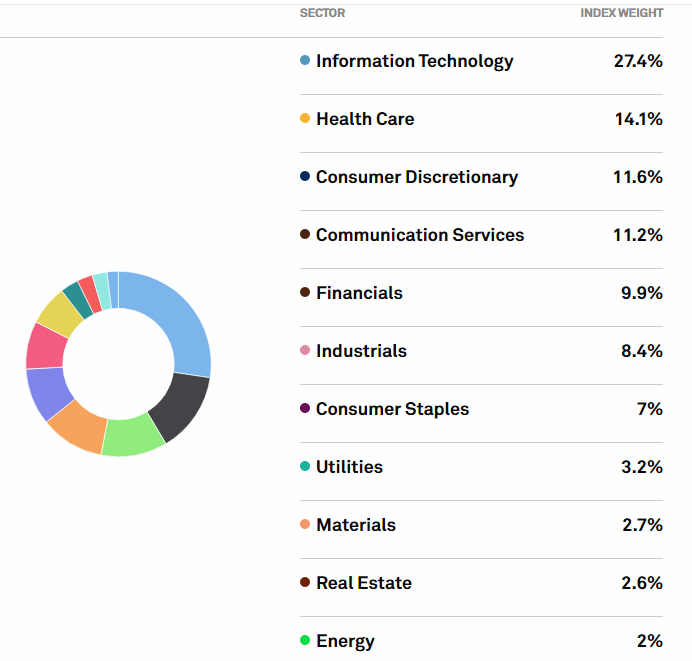Click the 27.4% index weight value
Screen dimensions: 692x661
point(638,61)
